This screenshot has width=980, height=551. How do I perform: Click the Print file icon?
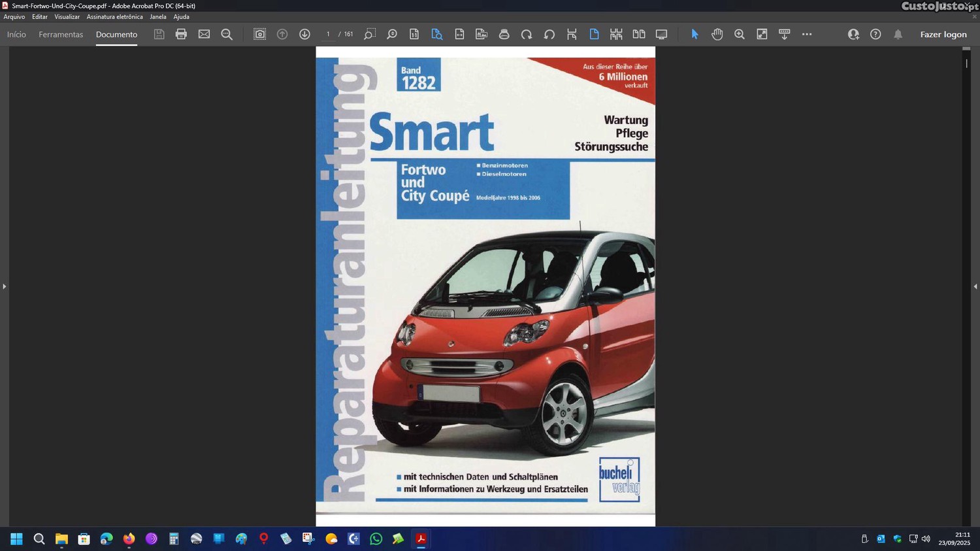coord(181,34)
